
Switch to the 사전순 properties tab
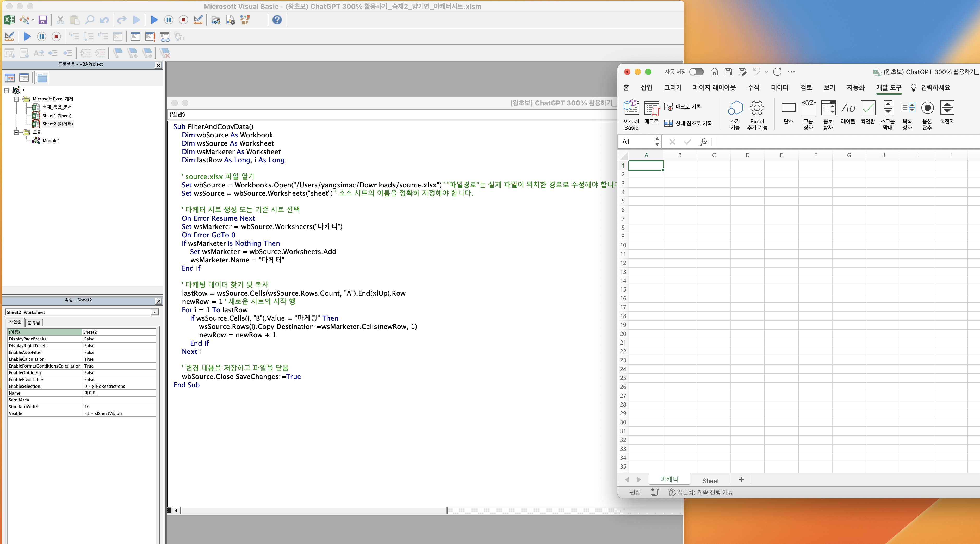point(15,322)
